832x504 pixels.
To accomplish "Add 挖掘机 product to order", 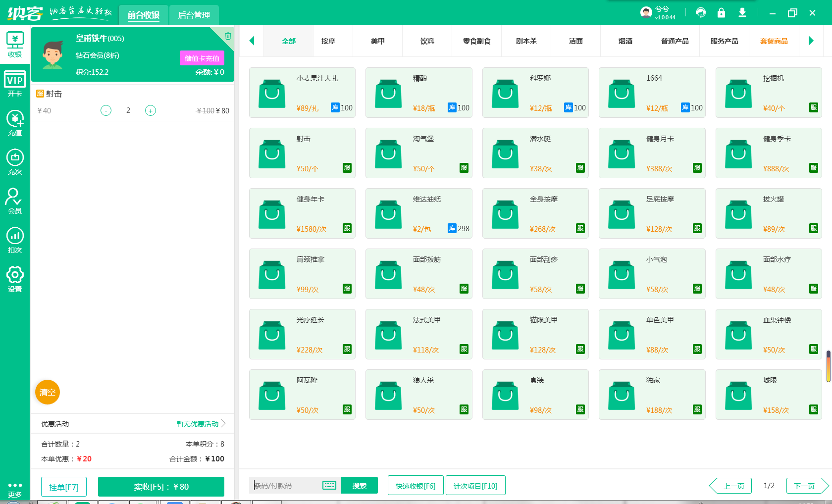I will pyautogui.click(x=769, y=93).
